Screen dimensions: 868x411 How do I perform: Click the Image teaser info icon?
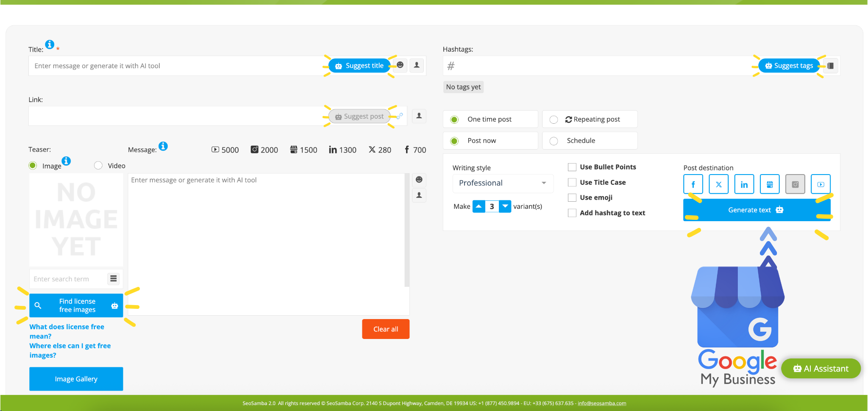click(66, 161)
